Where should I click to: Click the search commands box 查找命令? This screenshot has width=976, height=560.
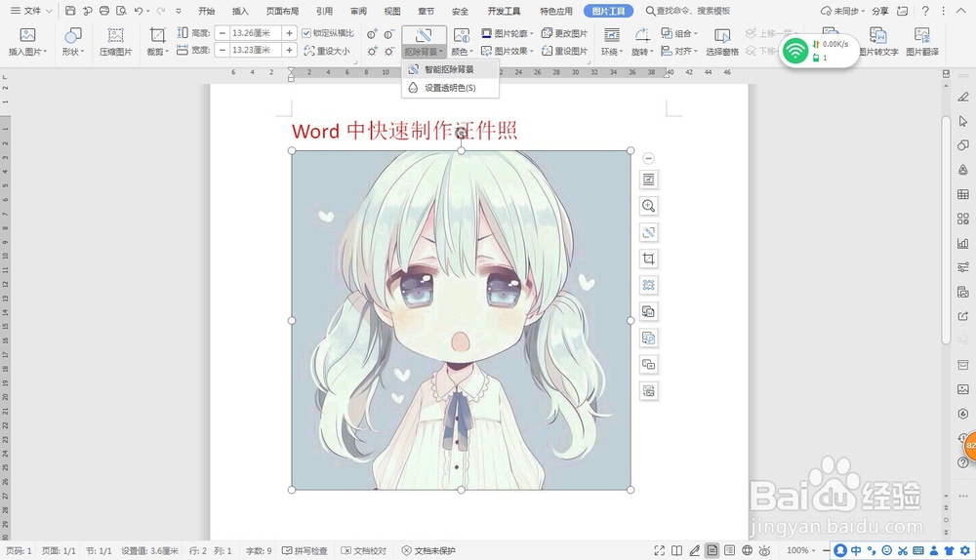point(688,11)
